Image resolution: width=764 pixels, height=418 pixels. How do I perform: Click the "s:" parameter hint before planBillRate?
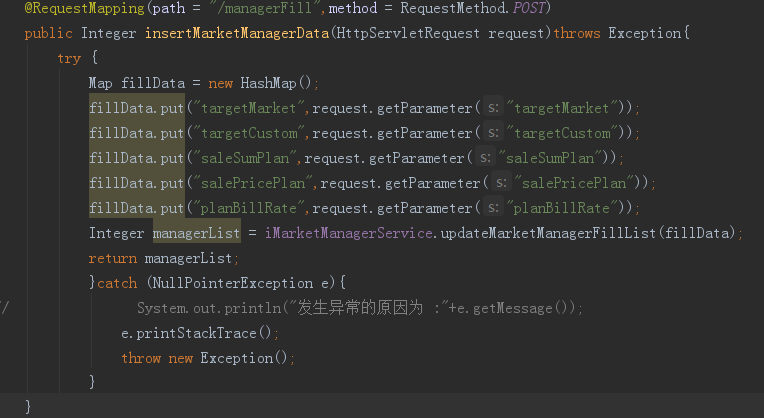(x=494, y=208)
